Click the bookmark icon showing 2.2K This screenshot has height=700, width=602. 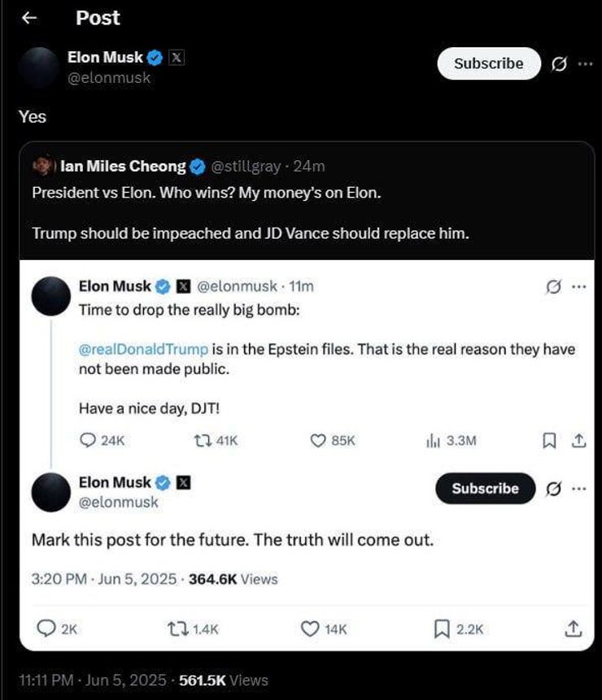pyautogui.click(x=442, y=628)
